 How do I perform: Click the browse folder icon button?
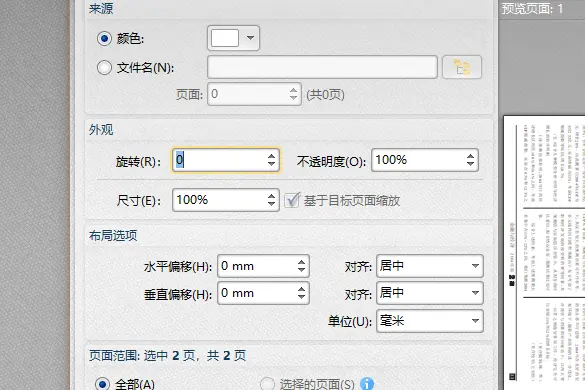[x=462, y=67]
